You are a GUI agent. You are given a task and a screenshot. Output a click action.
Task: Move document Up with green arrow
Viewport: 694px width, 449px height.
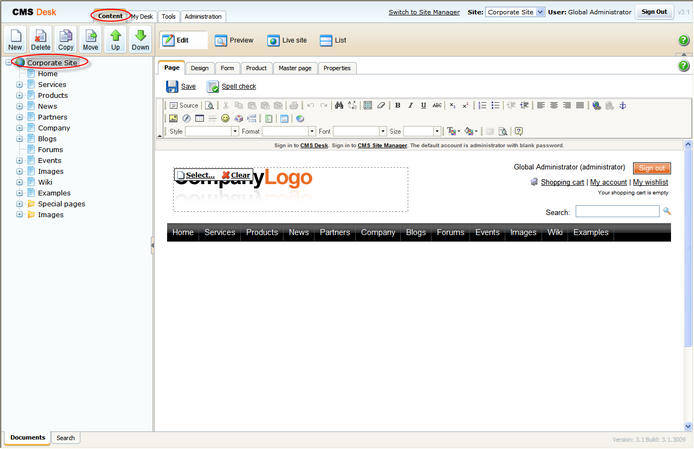click(116, 39)
